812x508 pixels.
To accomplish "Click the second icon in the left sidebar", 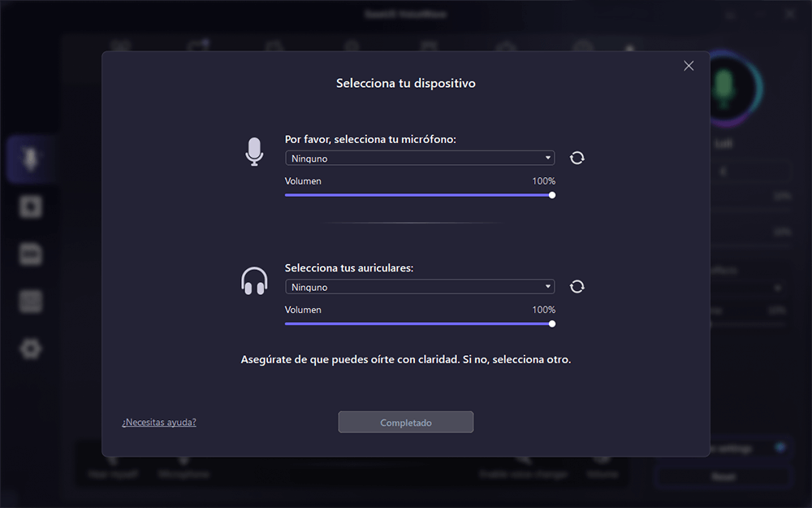I will click(x=31, y=207).
